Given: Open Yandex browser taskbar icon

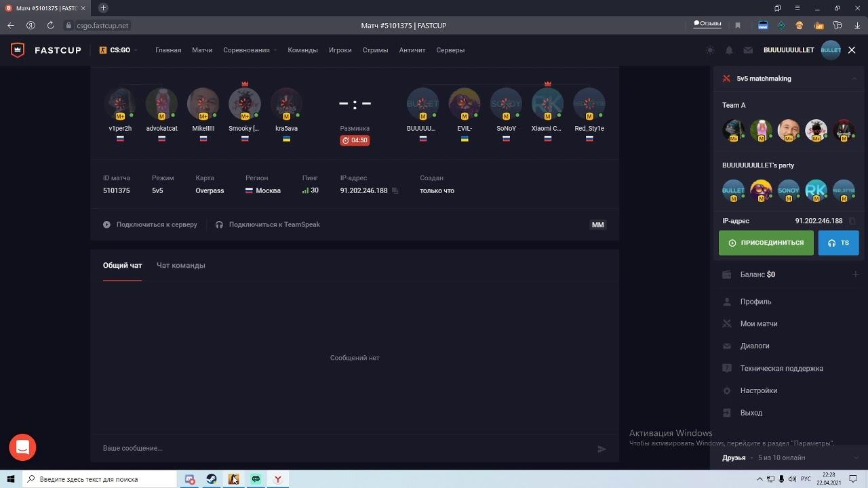Looking at the screenshot, I should tap(277, 479).
